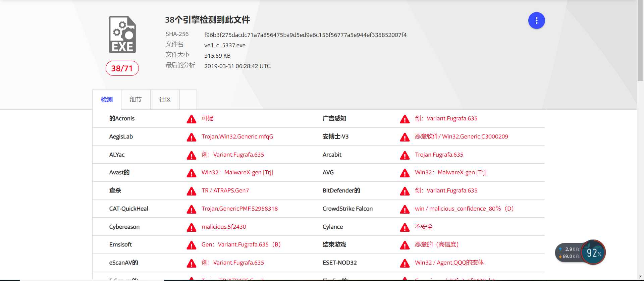
Task: Click the warning icon in the Acronis row
Action: coord(191,119)
